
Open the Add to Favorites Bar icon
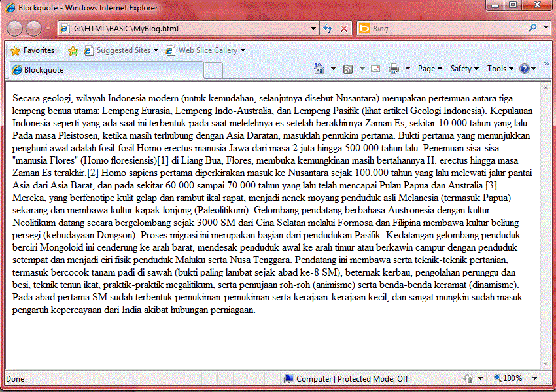click(74, 50)
